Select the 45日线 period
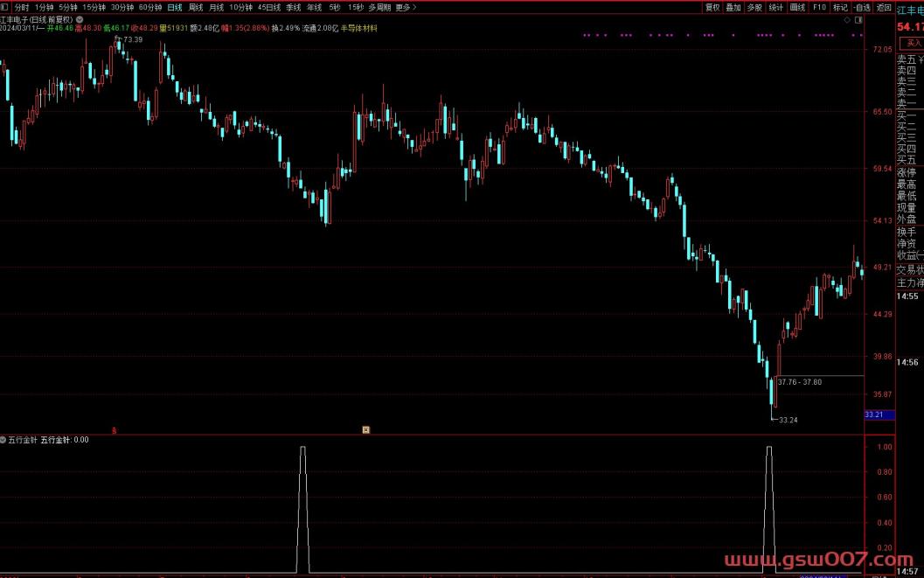Image resolution: width=924 pixels, height=578 pixels. click(x=269, y=7)
